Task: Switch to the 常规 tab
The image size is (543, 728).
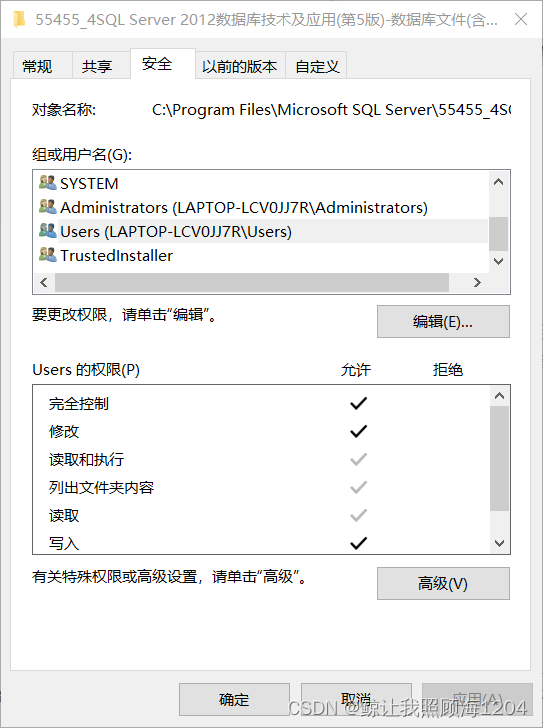Action: [37, 66]
